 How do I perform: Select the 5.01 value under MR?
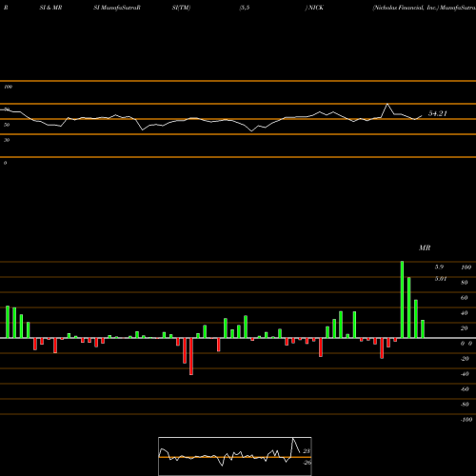441,279
